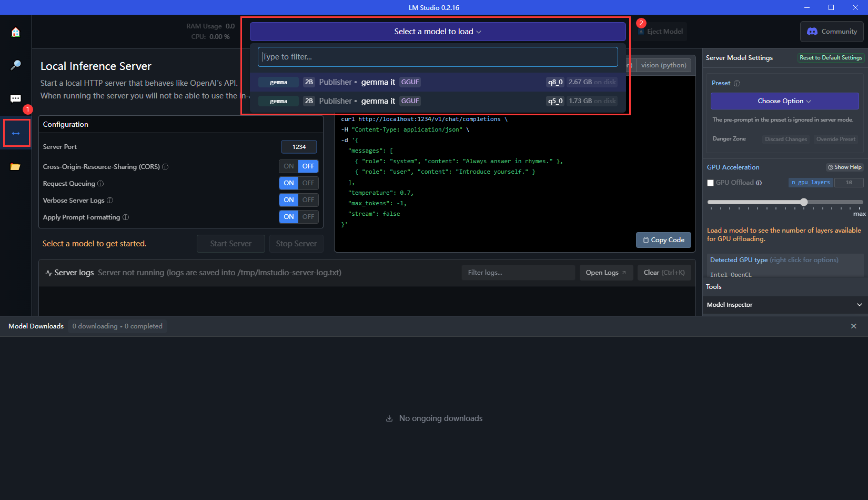The width and height of the screenshot is (868, 500).
Task: Clear the server logs
Action: pyautogui.click(x=664, y=273)
